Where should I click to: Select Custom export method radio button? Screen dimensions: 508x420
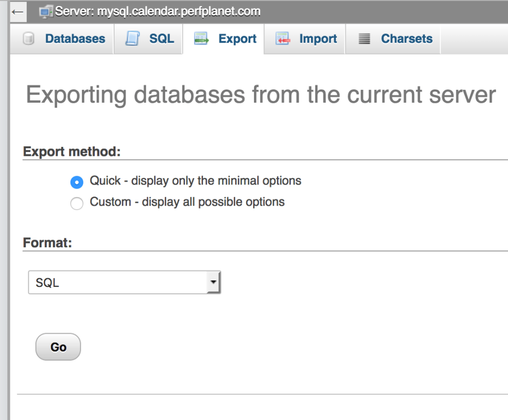coord(77,204)
